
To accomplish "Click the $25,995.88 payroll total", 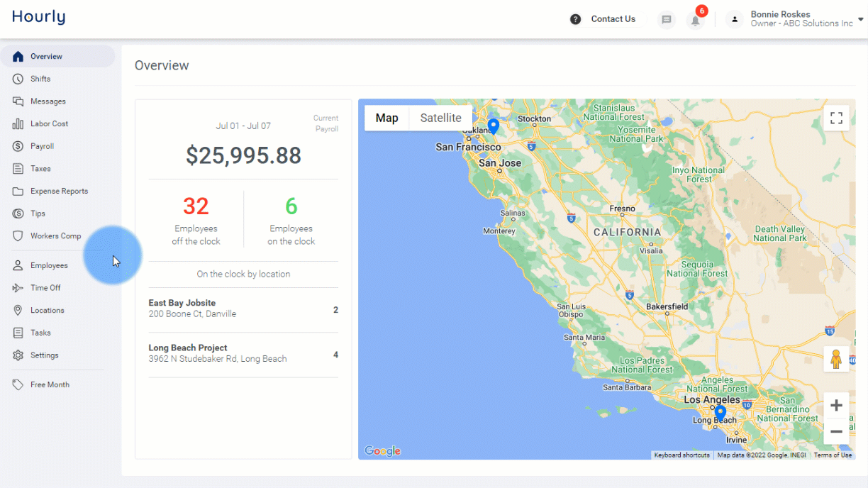I will (243, 155).
